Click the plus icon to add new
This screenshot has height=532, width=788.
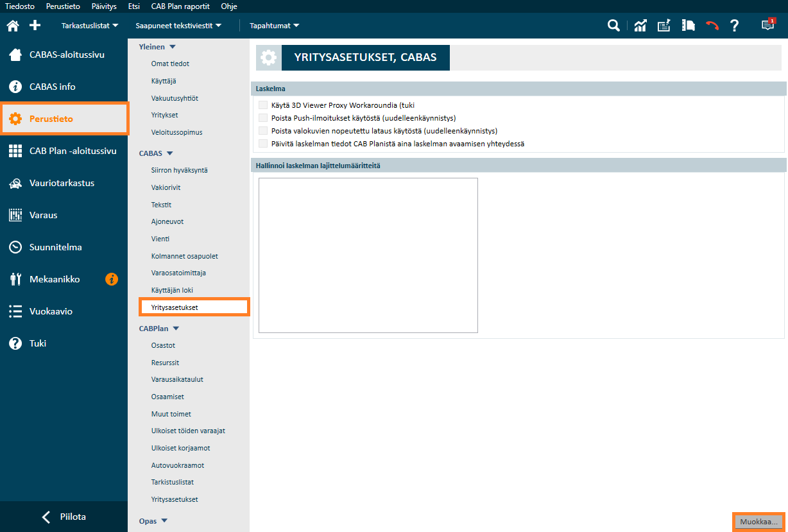tap(35, 26)
